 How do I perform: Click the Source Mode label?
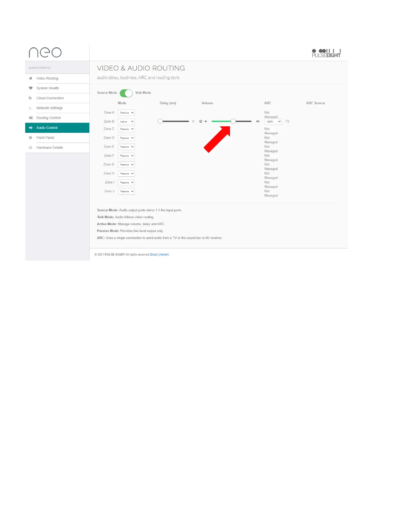(x=107, y=93)
